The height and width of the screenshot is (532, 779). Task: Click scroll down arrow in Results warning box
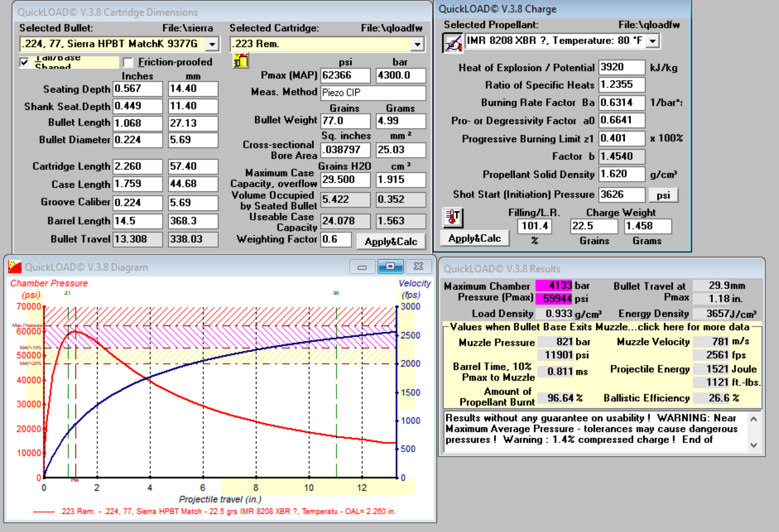[x=754, y=445]
